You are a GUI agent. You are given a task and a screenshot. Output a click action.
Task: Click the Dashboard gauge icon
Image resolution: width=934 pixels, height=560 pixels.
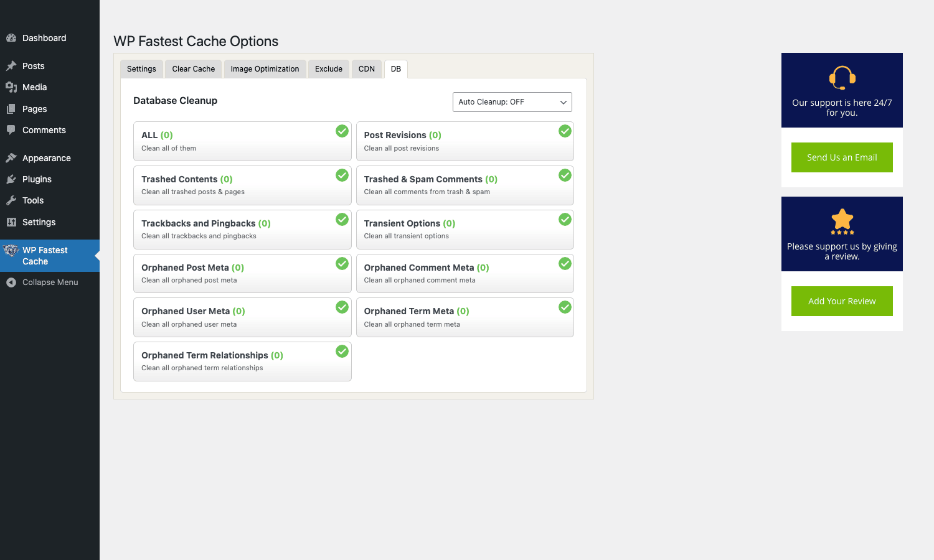(11, 38)
